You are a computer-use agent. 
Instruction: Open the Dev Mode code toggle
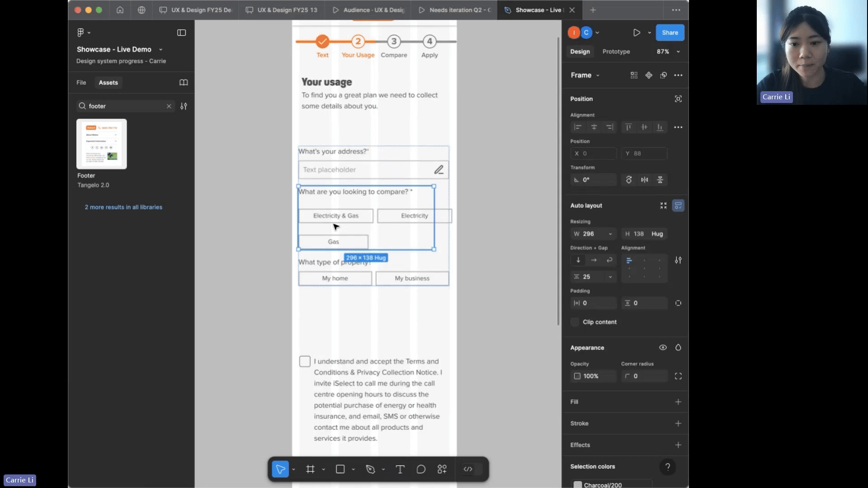click(x=468, y=469)
